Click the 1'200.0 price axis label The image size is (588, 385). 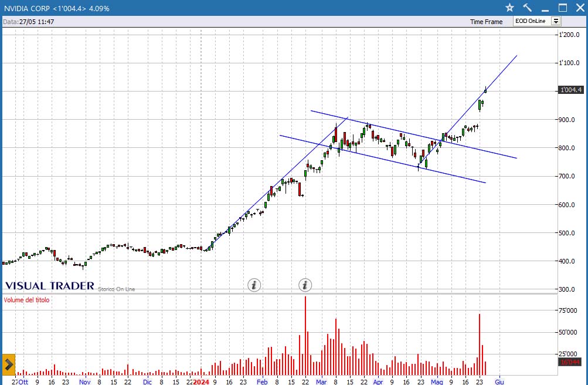(569, 35)
